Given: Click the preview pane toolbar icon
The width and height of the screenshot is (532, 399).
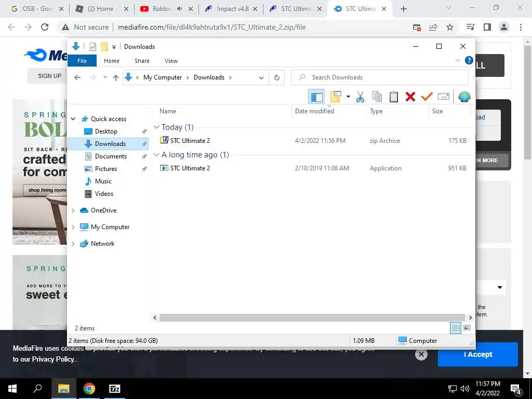Looking at the screenshot, I should pos(316,97).
